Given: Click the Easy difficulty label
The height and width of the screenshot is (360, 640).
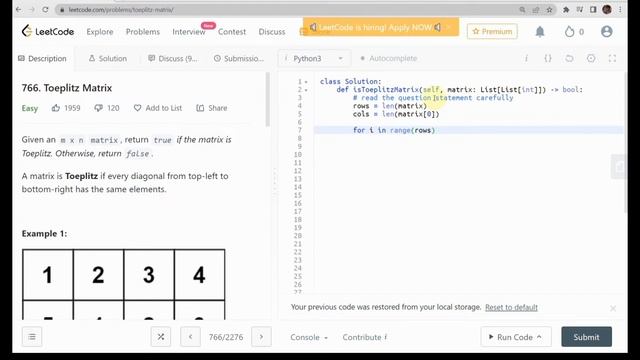Looking at the screenshot, I should click(30, 108).
